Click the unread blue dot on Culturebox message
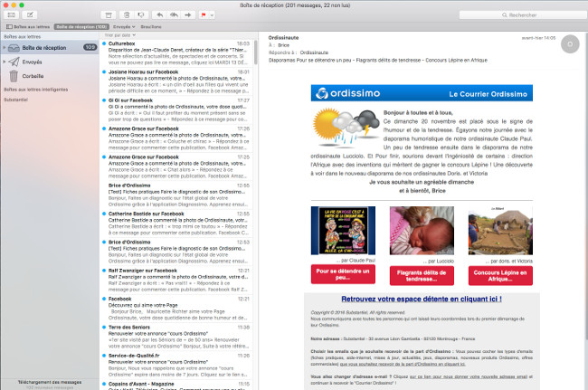588x390 pixels. click(x=104, y=43)
